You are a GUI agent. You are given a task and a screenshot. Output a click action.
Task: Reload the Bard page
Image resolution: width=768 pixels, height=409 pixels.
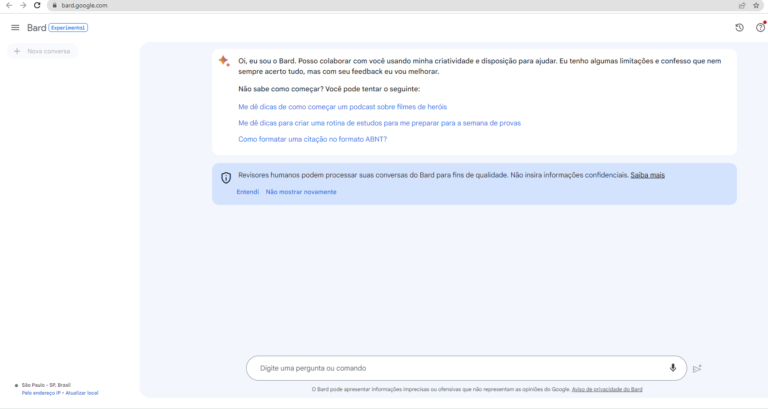[x=37, y=5]
